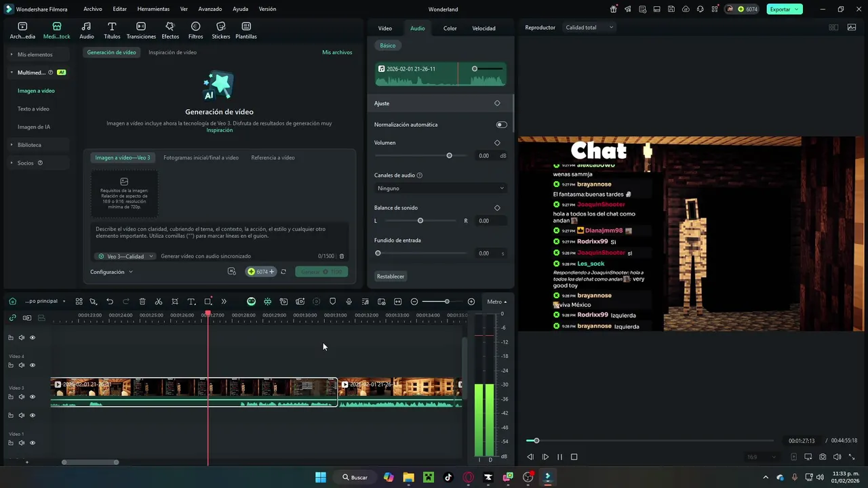
Task: Mute the Vídeo 1 track speaker
Action: click(x=21, y=443)
